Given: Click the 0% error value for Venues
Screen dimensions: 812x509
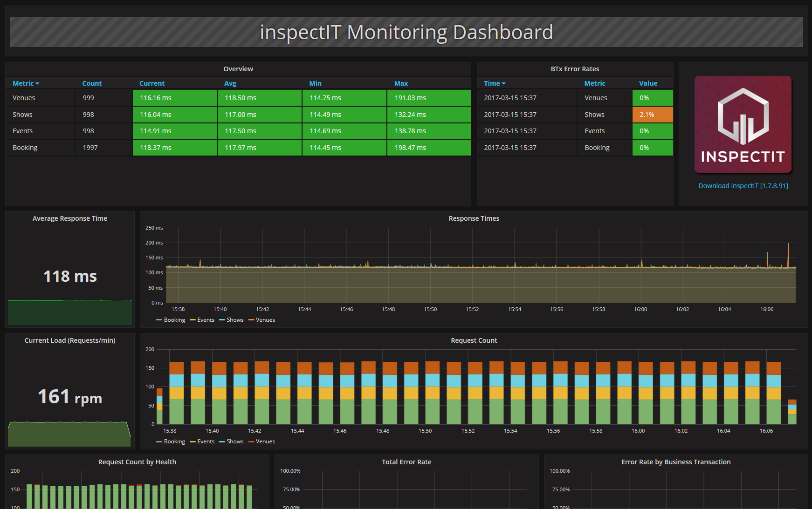Looking at the screenshot, I should click(653, 98).
